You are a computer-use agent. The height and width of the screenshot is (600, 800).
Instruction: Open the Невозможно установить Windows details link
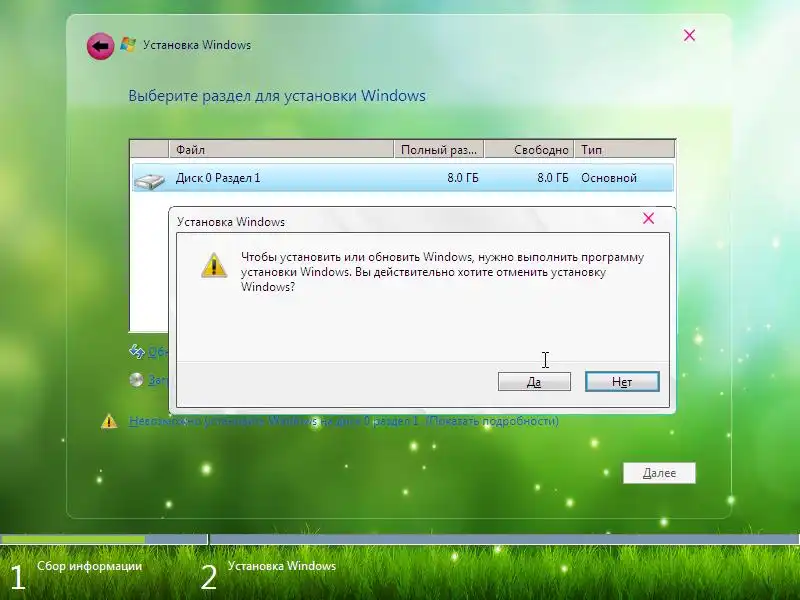[x=343, y=421]
